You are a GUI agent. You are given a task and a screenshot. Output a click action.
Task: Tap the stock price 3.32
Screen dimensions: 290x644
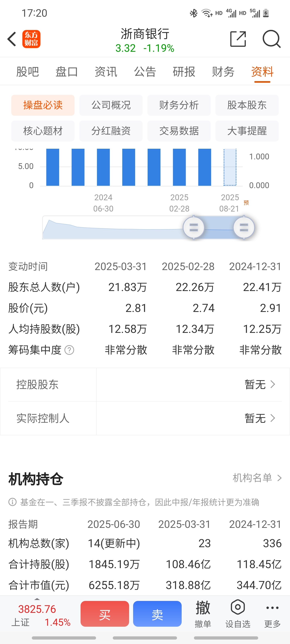click(x=126, y=48)
